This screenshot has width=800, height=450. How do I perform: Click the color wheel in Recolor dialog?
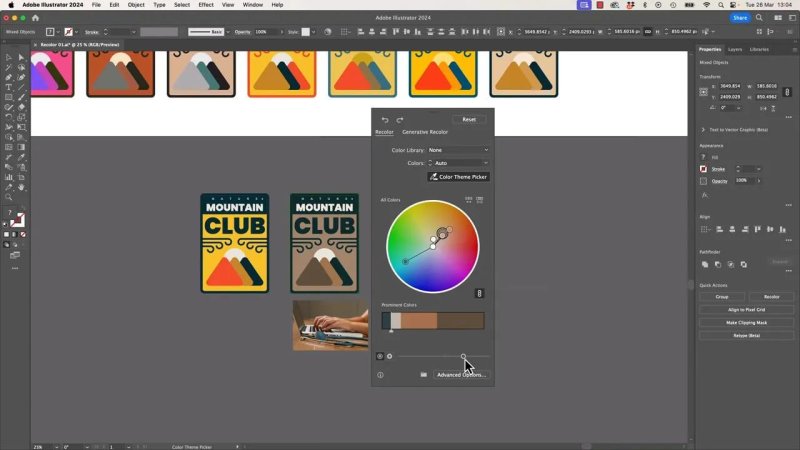[433, 246]
